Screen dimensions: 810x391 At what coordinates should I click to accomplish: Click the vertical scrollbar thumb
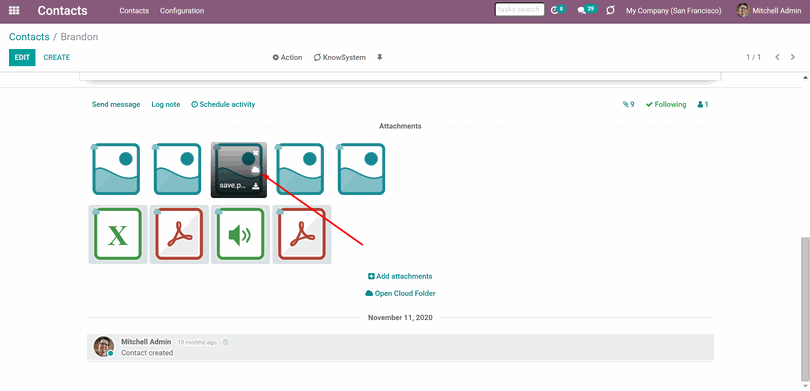click(x=805, y=309)
